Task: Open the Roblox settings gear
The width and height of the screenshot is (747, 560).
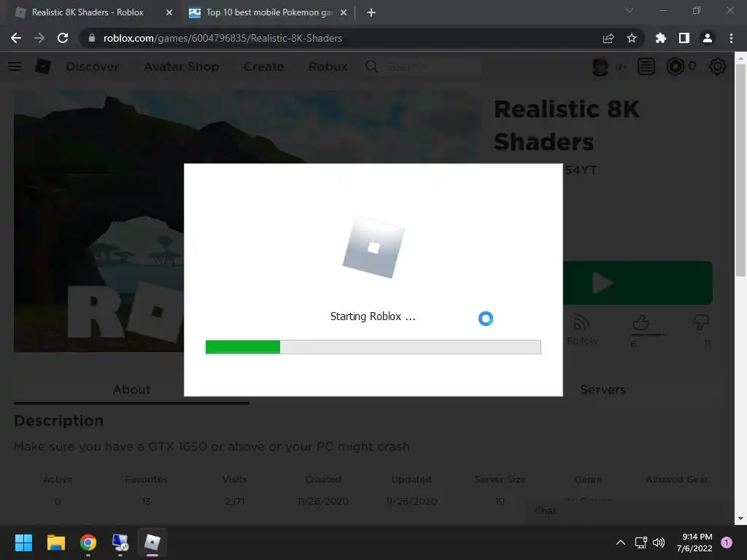Action: (x=718, y=66)
